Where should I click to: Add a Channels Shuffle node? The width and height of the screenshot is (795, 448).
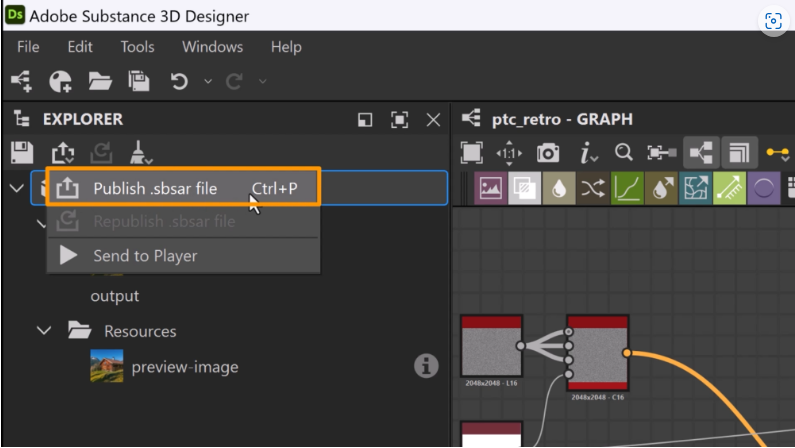tap(593, 189)
